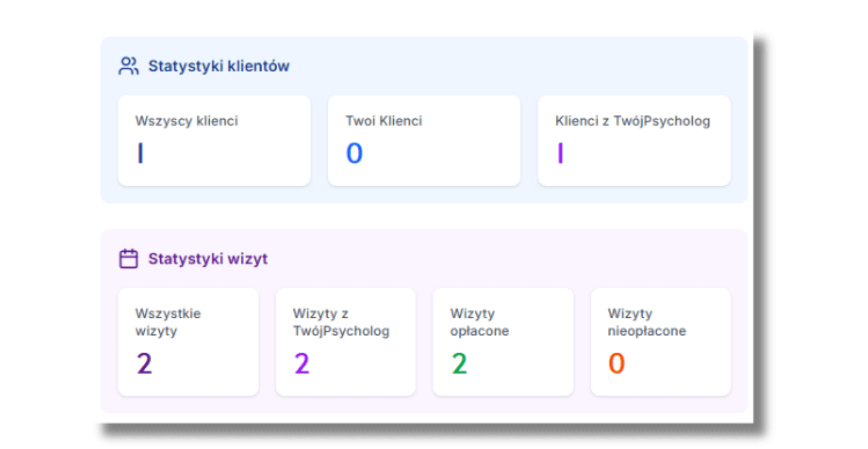The image size is (868, 449).
Task: Click the blue 0 under Twoi Klienci
Action: (x=354, y=153)
